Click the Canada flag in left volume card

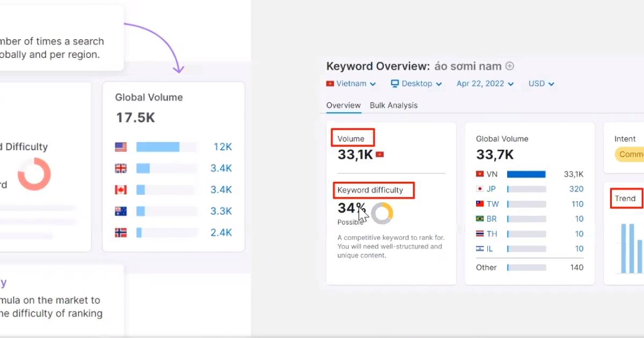coord(121,190)
